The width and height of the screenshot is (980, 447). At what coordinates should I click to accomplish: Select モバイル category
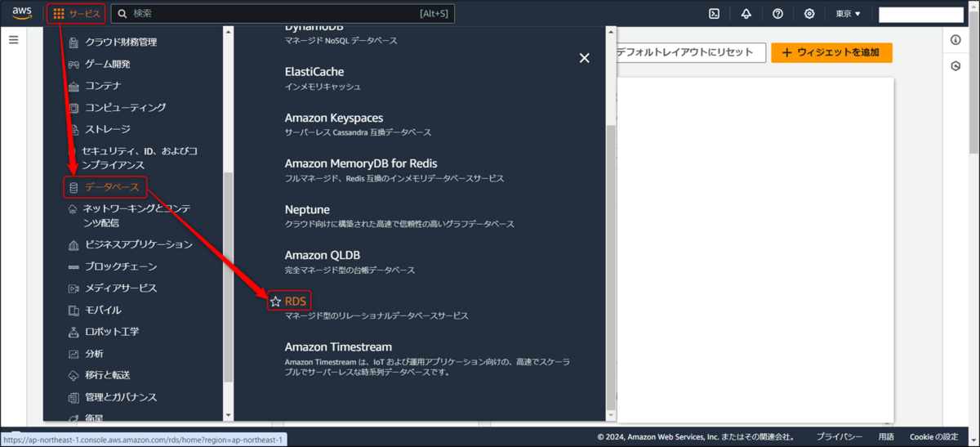(103, 310)
